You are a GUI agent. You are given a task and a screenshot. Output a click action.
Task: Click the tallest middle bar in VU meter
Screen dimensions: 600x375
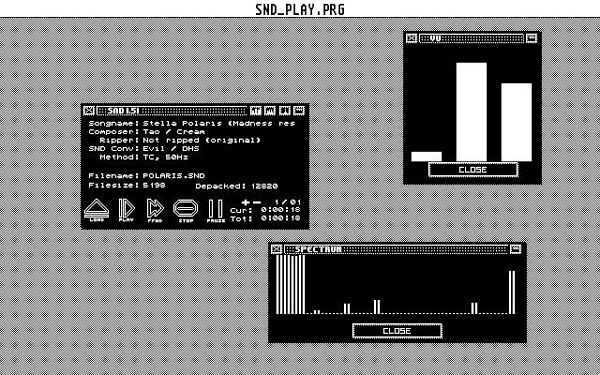pos(471,112)
